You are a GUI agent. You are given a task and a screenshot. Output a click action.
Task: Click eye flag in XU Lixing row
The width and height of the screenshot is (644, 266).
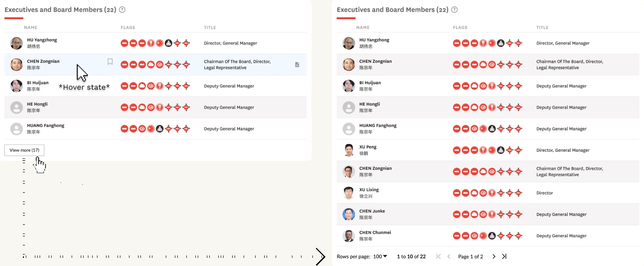tap(483, 193)
